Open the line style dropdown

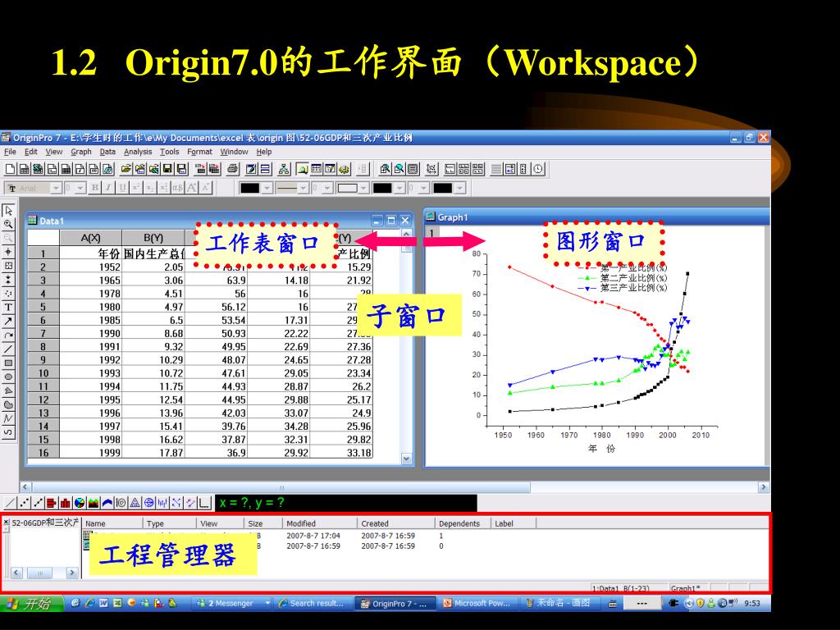[303, 188]
